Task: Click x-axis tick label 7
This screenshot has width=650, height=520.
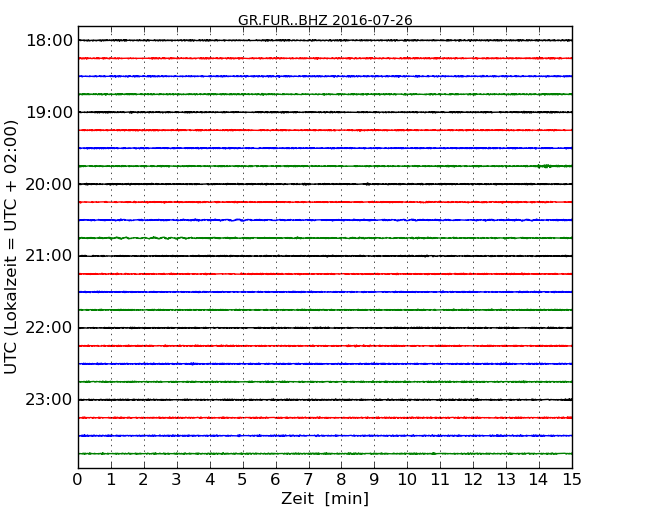Action: [308, 480]
